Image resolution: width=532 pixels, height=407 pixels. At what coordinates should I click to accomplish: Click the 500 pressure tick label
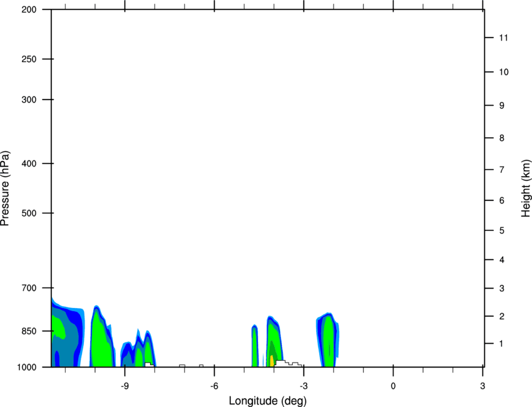point(29,213)
